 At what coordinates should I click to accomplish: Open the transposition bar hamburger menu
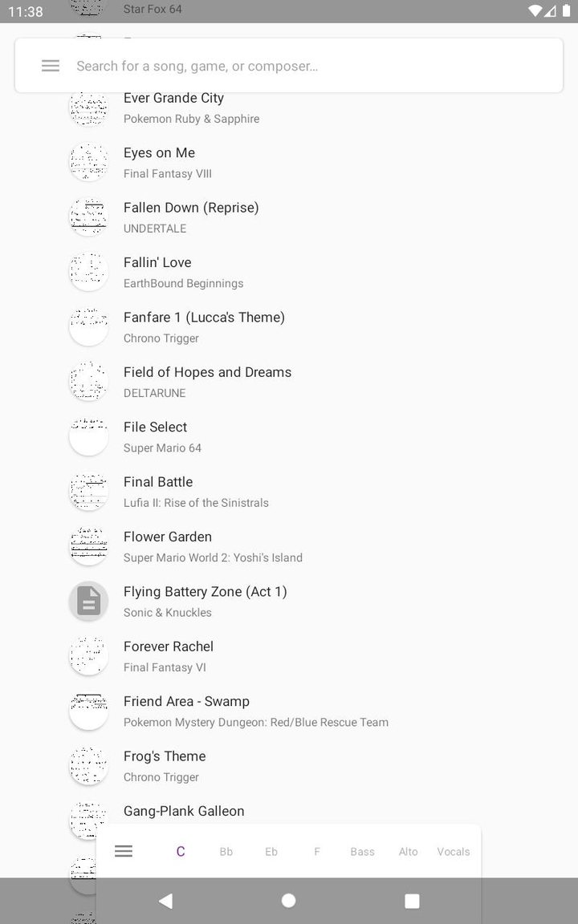(x=123, y=851)
